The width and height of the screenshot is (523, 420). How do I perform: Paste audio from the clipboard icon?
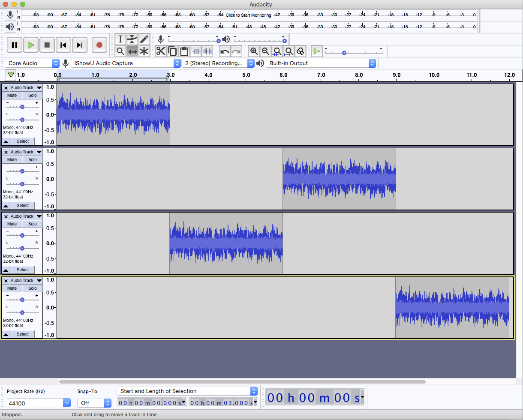tap(184, 51)
